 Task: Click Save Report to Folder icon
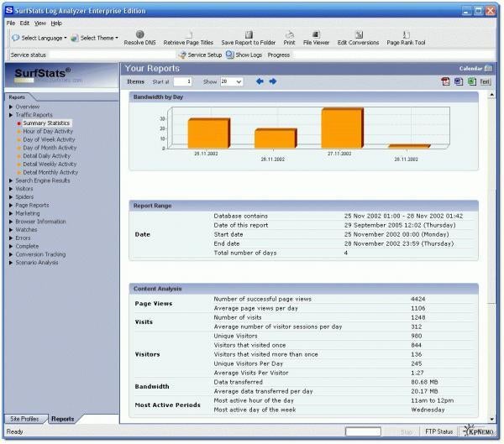(249, 34)
